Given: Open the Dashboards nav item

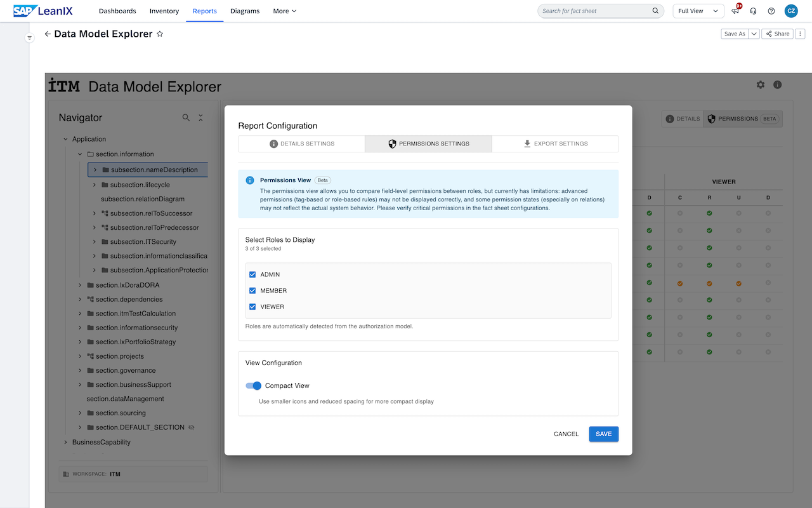Looking at the screenshot, I should [x=117, y=11].
